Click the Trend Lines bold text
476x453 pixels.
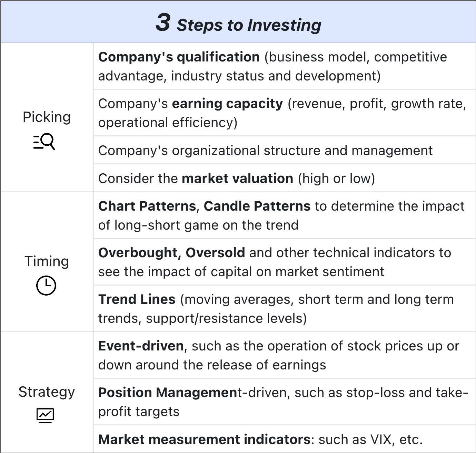click(x=137, y=299)
